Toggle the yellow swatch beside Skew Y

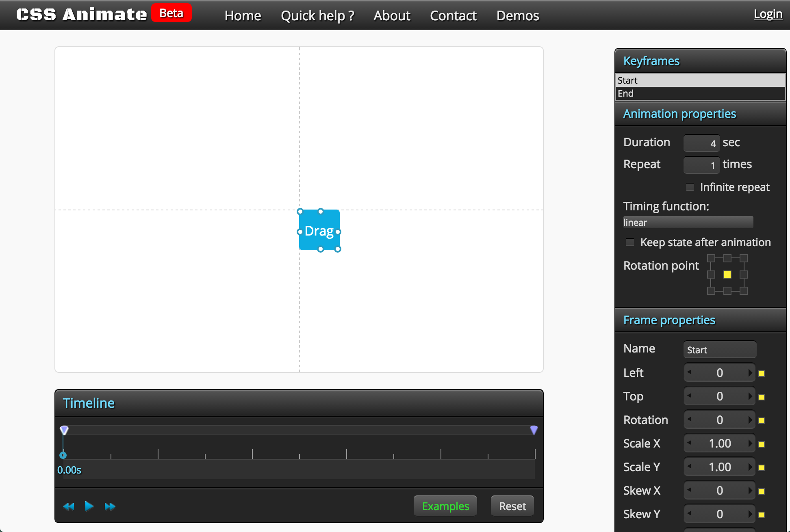(x=762, y=514)
